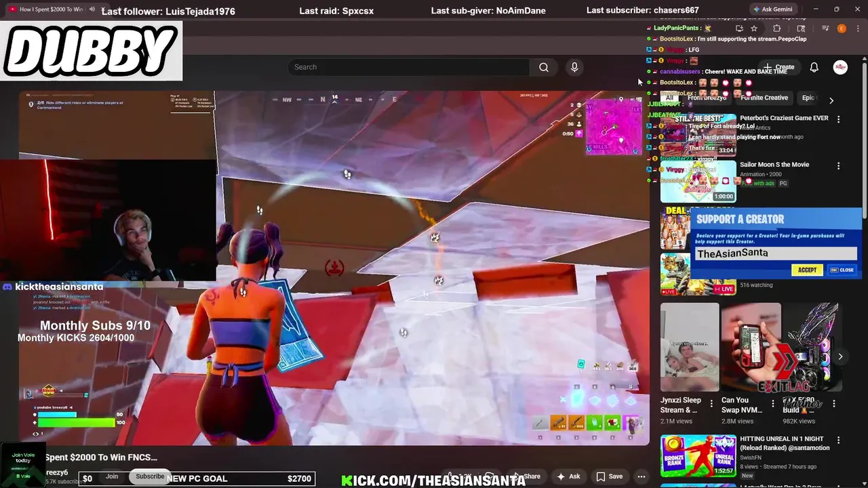Viewport: 868px width, 488px height.
Task: Click the Share button below video
Action: [528, 476]
